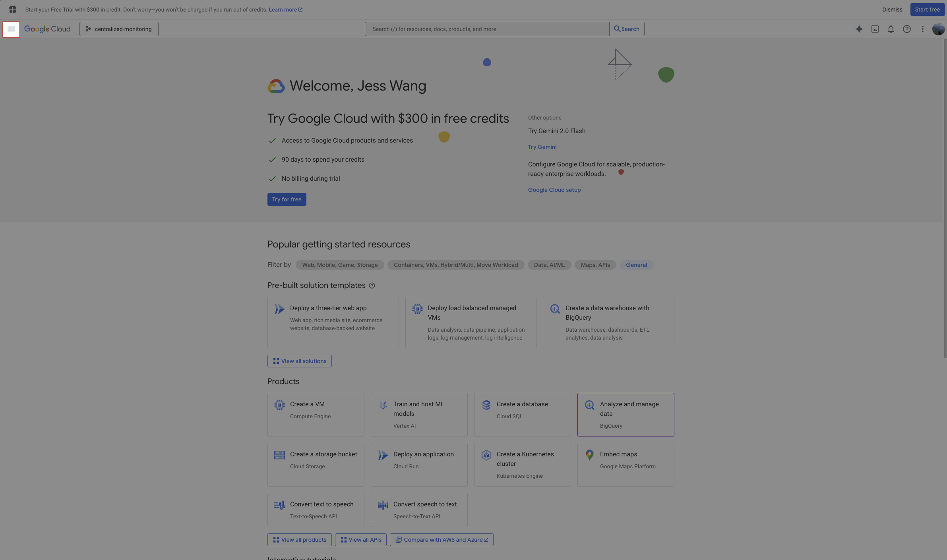
Task: Open the Convert speech to text card title
Action: 425,504
